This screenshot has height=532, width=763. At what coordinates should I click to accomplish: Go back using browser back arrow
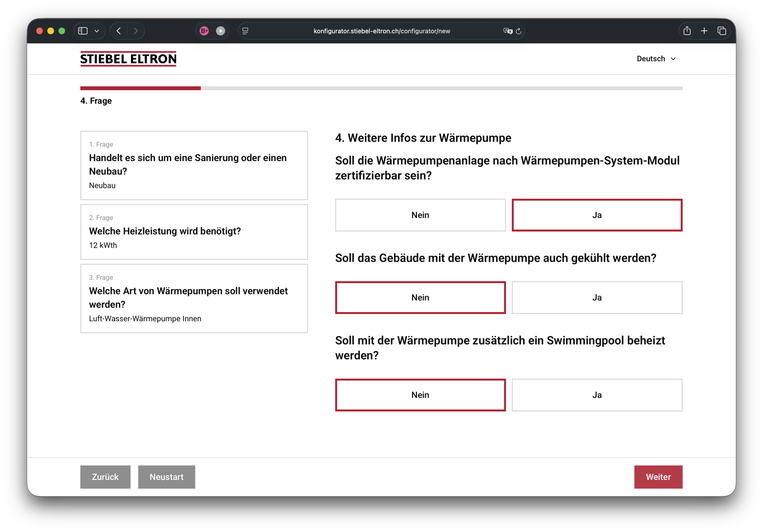point(119,31)
